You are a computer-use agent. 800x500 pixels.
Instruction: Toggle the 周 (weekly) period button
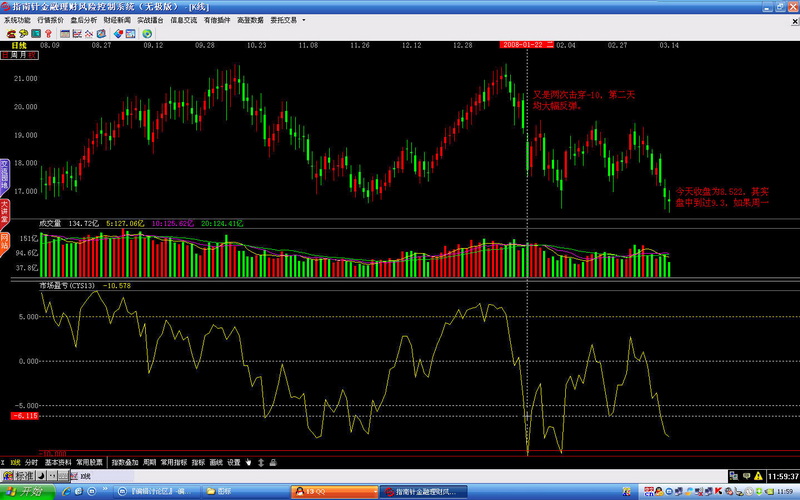(16, 55)
